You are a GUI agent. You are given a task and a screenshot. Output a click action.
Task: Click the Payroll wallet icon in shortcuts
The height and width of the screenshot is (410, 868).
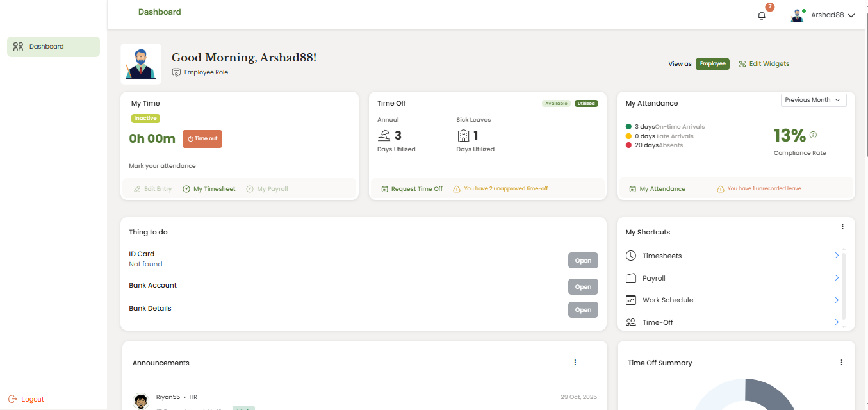[631, 278]
